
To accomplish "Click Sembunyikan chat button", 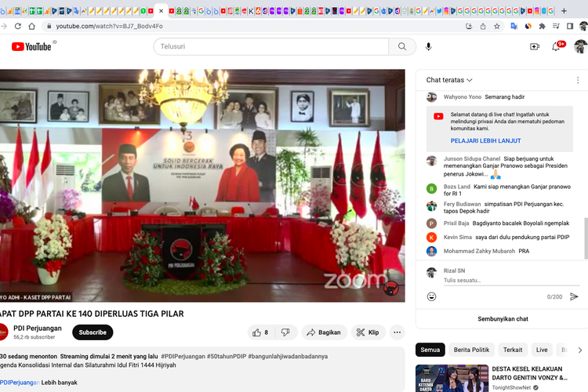I will tap(503, 319).
